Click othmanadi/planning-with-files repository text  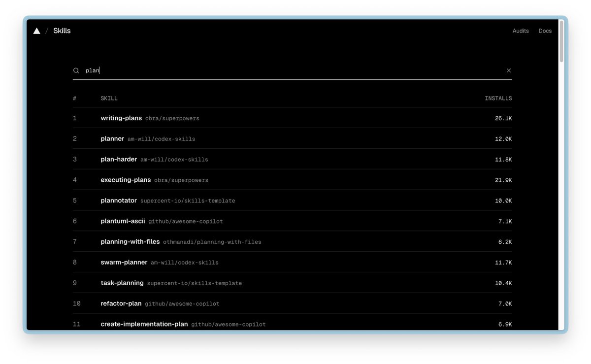tap(212, 242)
